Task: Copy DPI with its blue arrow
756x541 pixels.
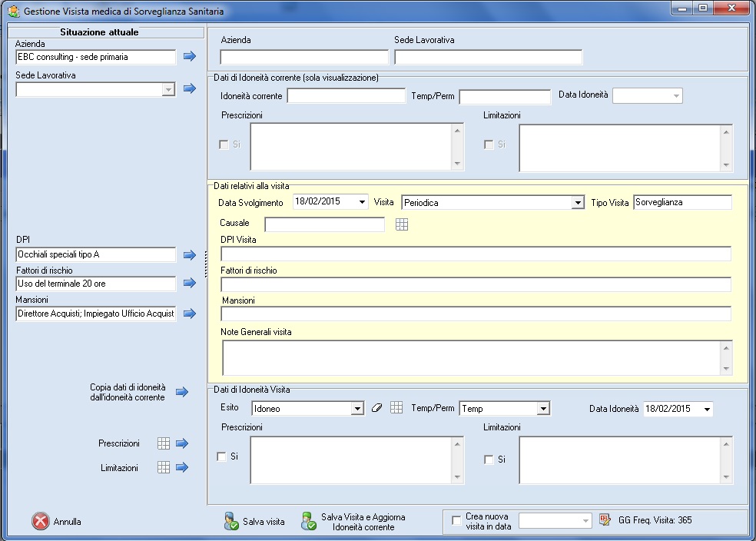Action: [x=190, y=254]
